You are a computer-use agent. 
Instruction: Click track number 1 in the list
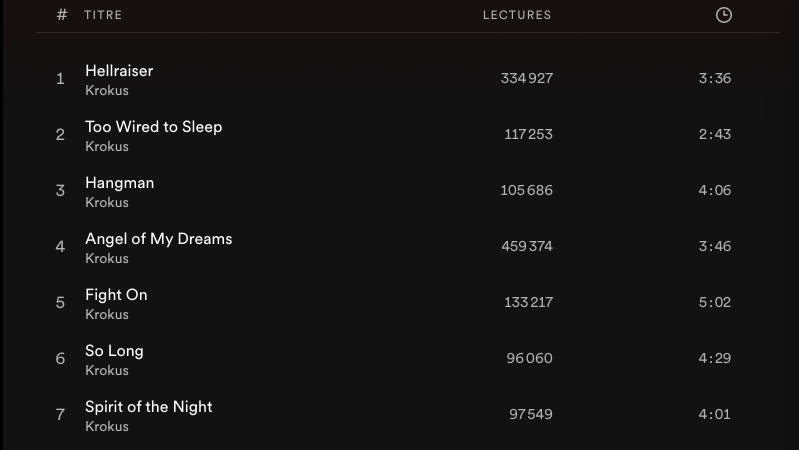pos(60,78)
